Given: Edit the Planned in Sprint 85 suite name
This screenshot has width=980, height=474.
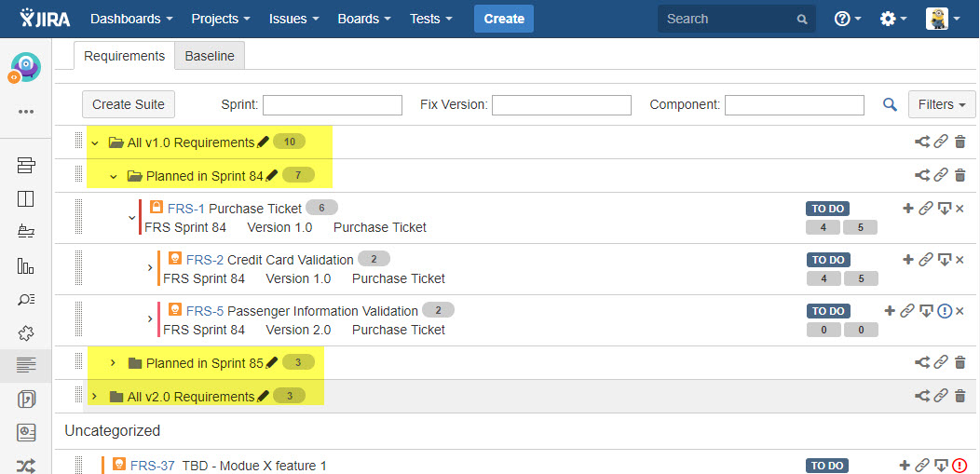Looking at the screenshot, I should click(272, 362).
